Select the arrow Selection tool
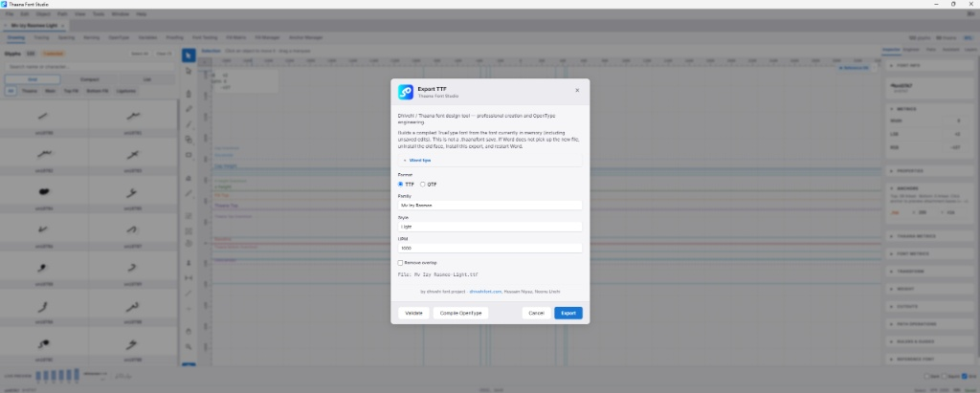The width and height of the screenshot is (980, 393). [x=189, y=55]
